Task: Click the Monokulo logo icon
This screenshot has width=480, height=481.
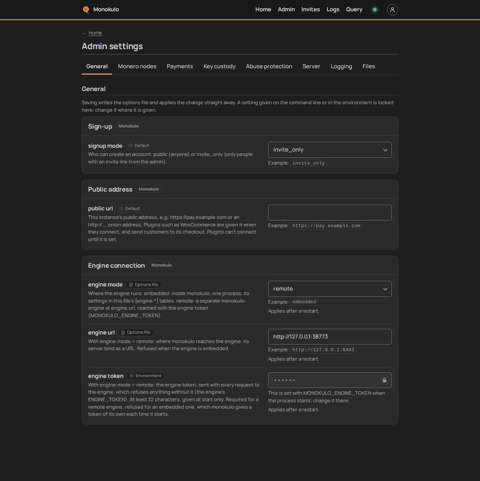Action: click(86, 9)
